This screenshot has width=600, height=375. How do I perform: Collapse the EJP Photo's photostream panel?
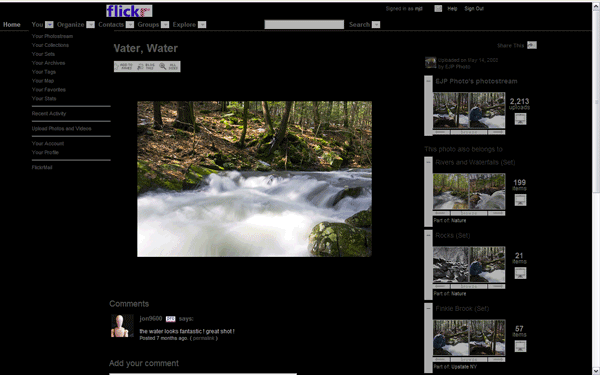point(428,81)
